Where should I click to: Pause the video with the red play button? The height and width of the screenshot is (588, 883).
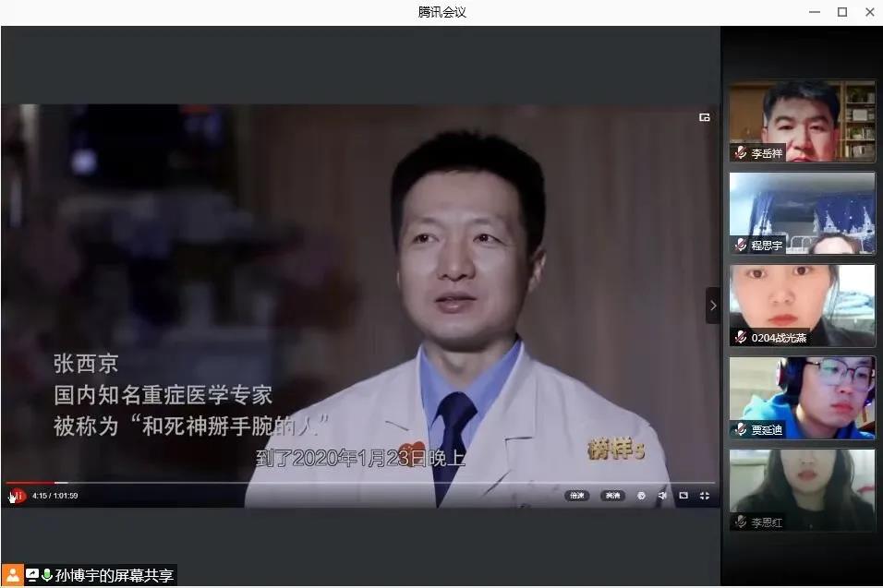coord(17,496)
